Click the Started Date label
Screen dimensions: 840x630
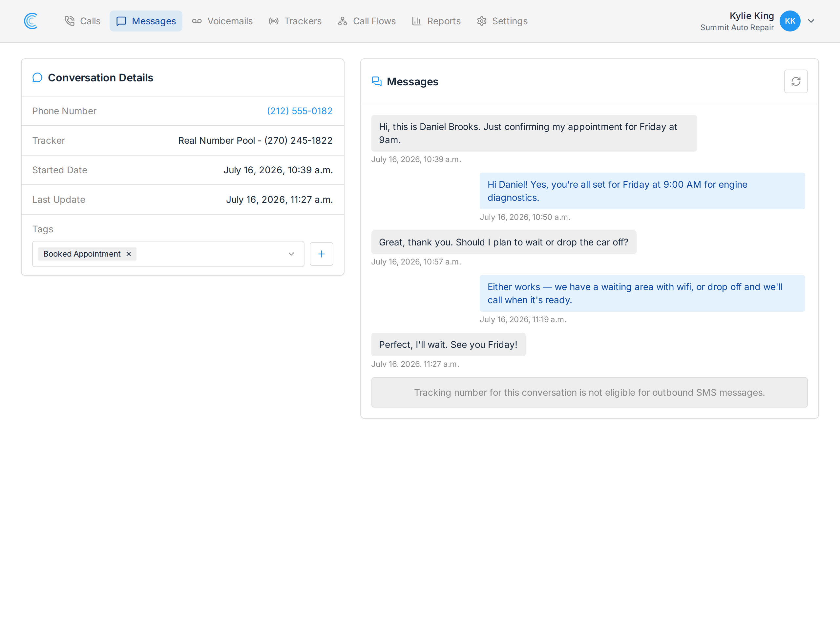[60, 170]
